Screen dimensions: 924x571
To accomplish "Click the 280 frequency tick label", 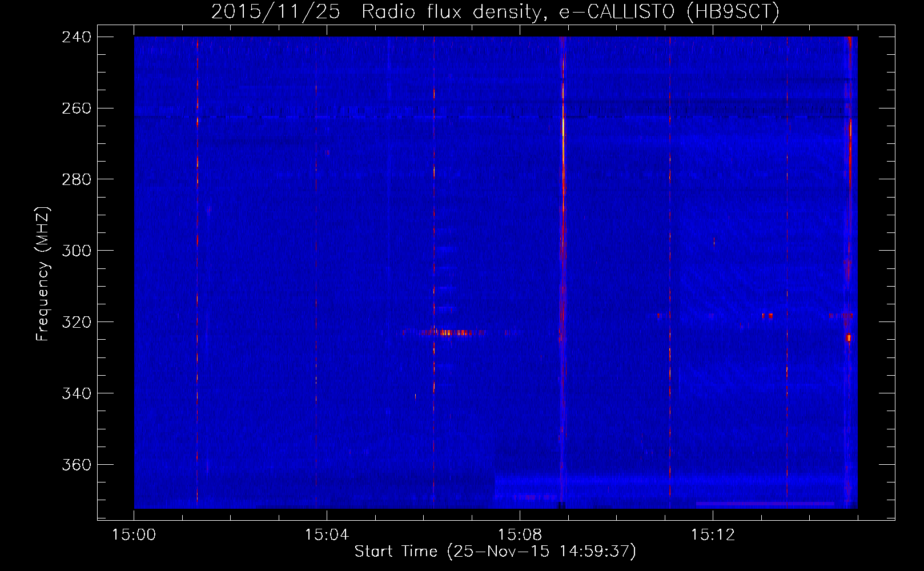I will (x=77, y=179).
